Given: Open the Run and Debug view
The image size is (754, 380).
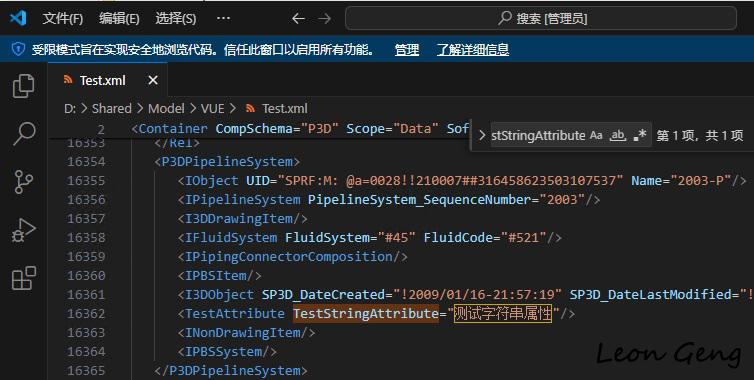Looking at the screenshot, I should [x=24, y=230].
